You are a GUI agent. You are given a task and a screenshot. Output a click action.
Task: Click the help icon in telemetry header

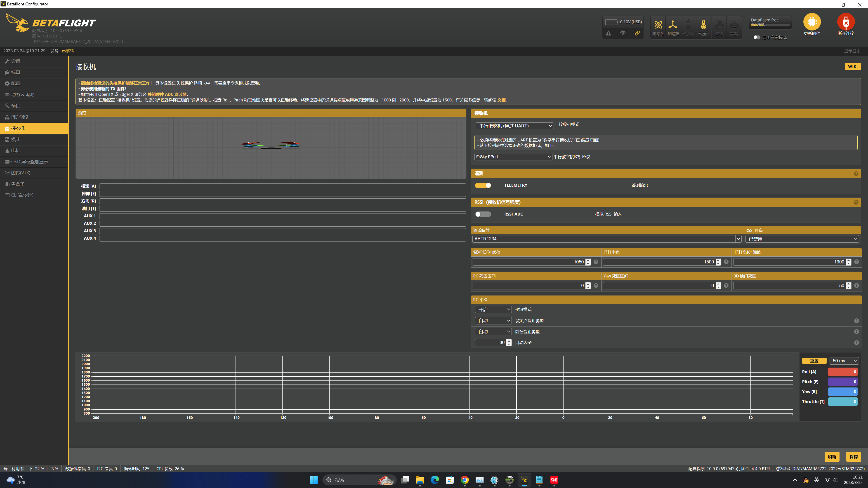click(856, 174)
